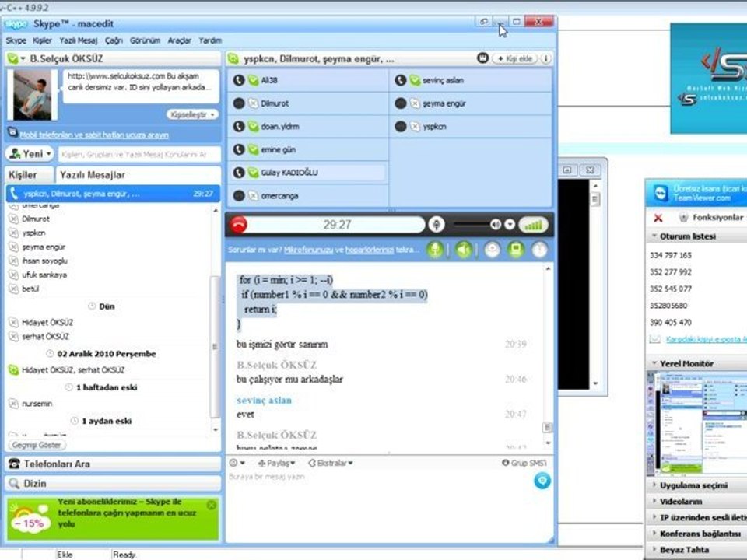Open Yardım menu
Viewport: 747px width, 560px height.
[x=210, y=40]
